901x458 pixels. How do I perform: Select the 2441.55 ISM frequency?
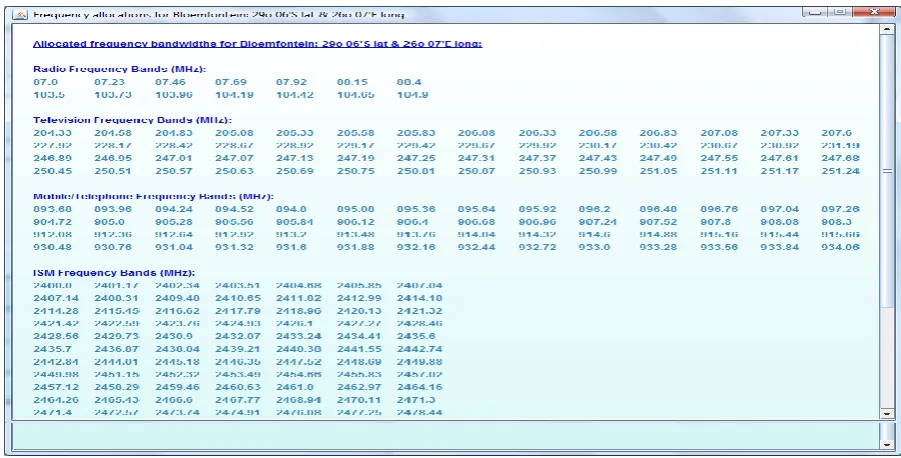[x=359, y=349]
